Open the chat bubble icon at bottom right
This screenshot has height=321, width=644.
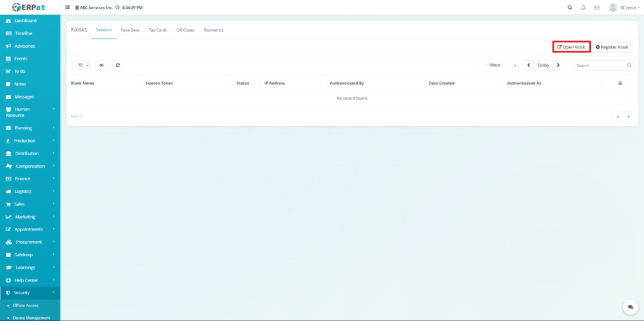point(630,307)
